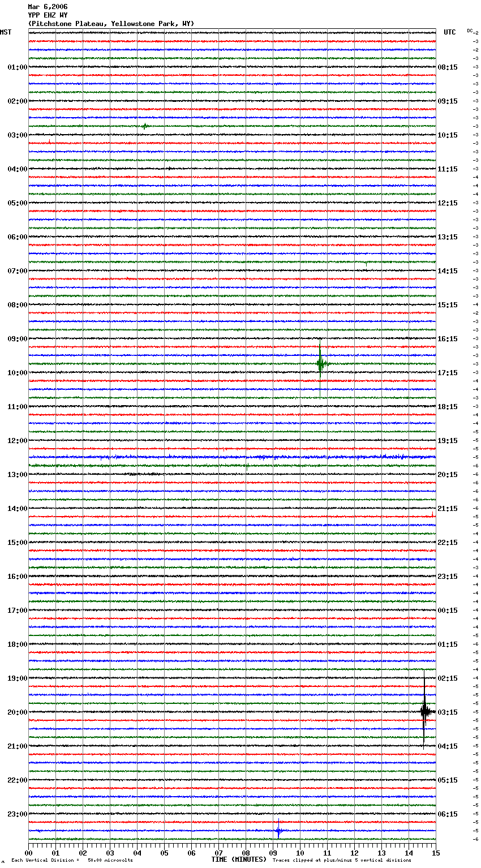Click the '15' minute axis tick label
Viewport: 481px width, 868px height.
coord(436,853)
